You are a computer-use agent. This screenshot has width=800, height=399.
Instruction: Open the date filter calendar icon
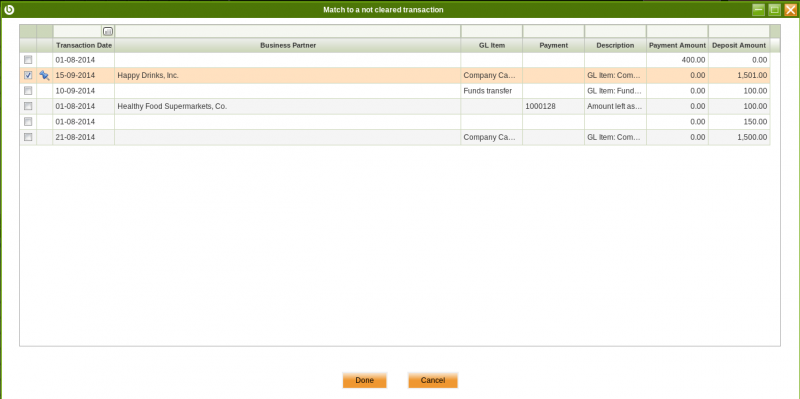tap(108, 32)
